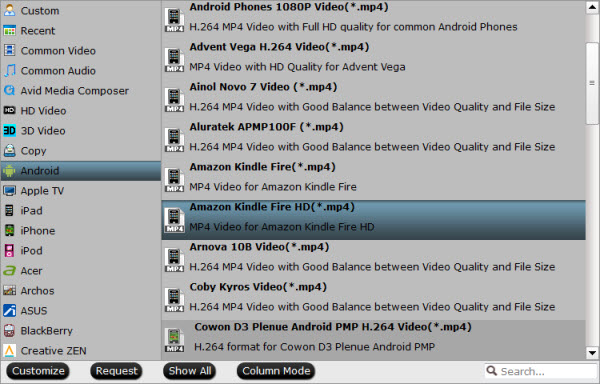Image resolution: width=600 pixels, height=384 pixels.
Task: Click the iPhone device icon
Action: point(9,230)
